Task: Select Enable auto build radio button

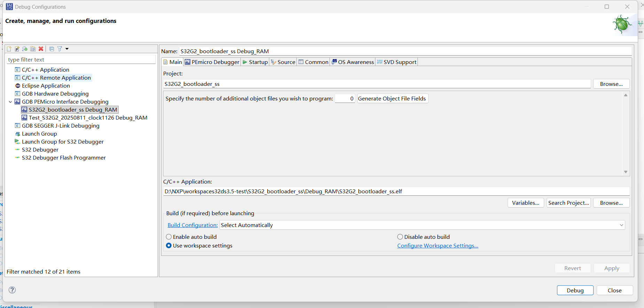Action: click(x=169, y=237)
